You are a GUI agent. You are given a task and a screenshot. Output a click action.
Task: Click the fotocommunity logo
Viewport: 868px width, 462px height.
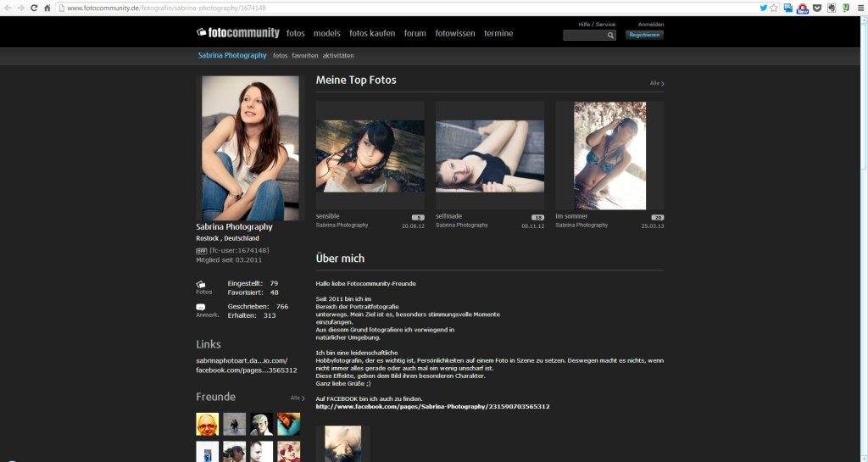[x=238, y=33]
